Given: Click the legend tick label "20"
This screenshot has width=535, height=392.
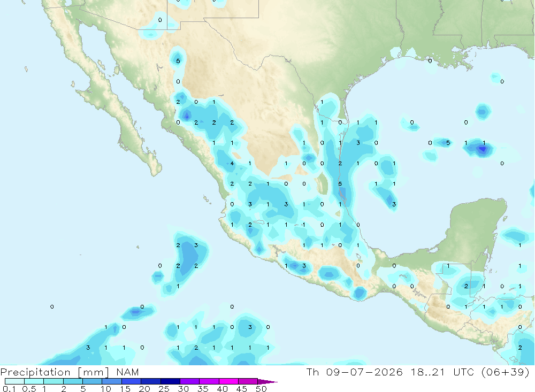Looking at the screenshot, I should [x=144, y=389].
